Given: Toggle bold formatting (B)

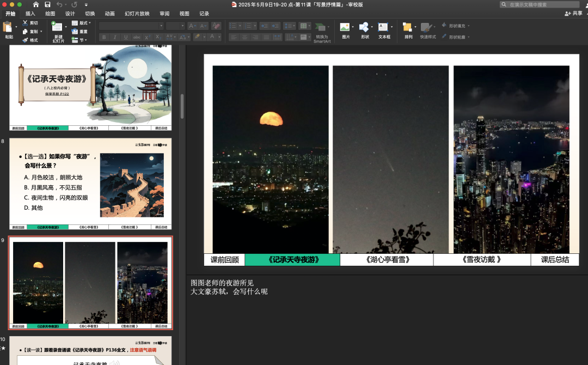Looking at the screenshot, I should (x=104, y=37).
